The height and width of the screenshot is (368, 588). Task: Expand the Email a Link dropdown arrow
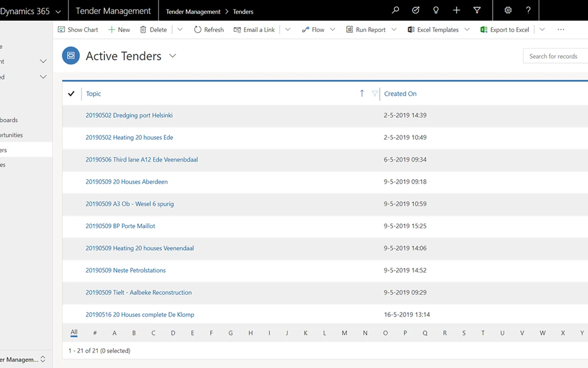pyautogui.click(x=288, y=29)
